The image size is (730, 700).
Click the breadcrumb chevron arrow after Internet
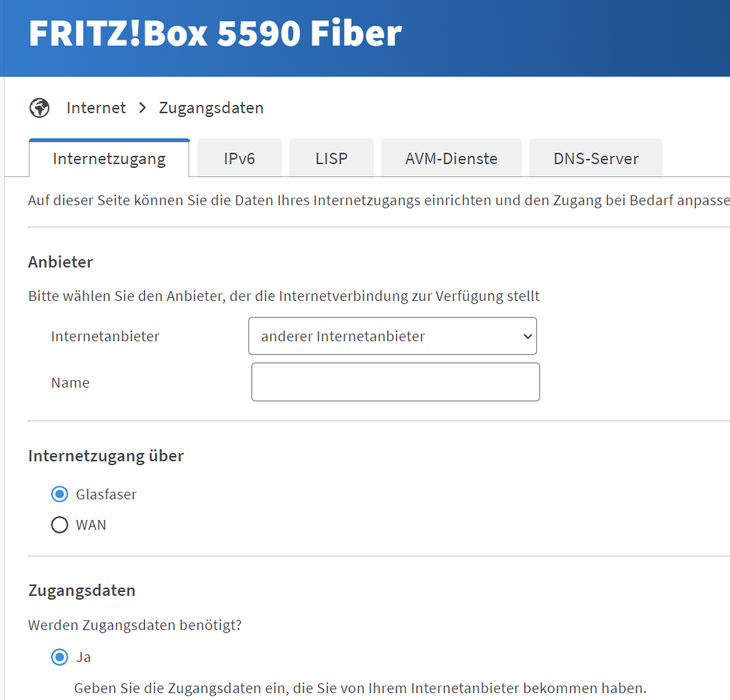(143, 108)
